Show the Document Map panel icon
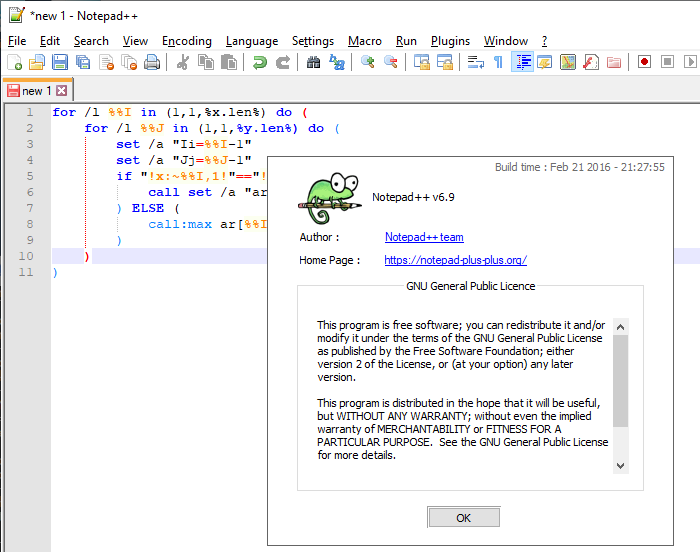This screenshot has height=552, width=700. [x=568, y=62]
